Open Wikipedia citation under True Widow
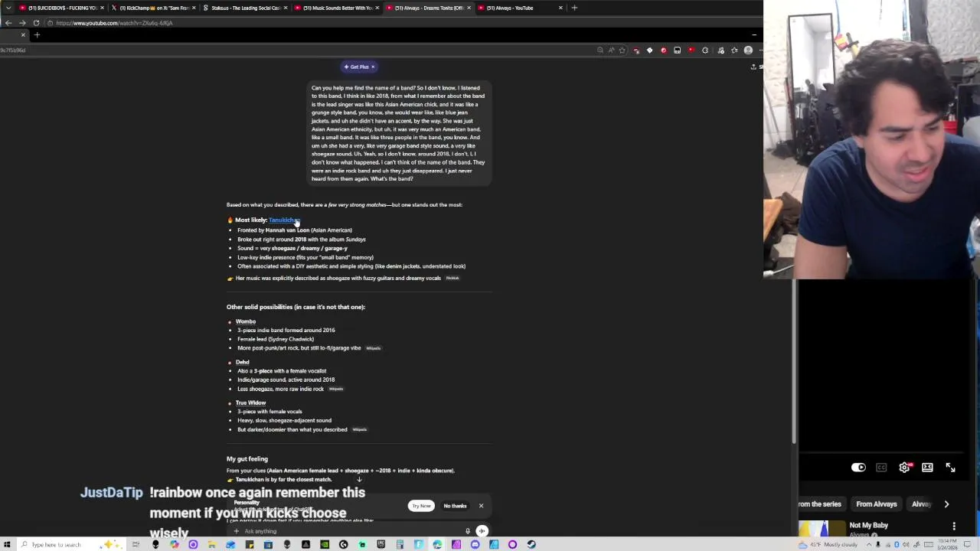 (359, 429)
